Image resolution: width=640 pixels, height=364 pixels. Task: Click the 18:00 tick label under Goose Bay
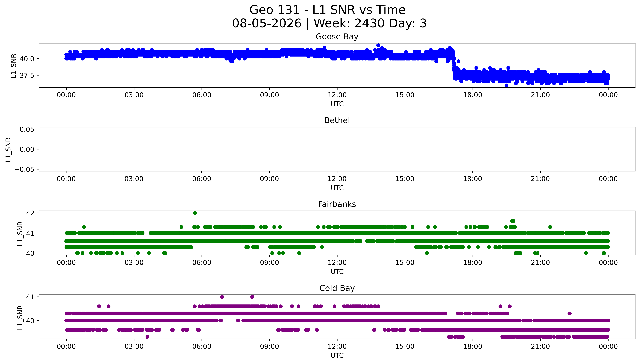pos(473,95)
